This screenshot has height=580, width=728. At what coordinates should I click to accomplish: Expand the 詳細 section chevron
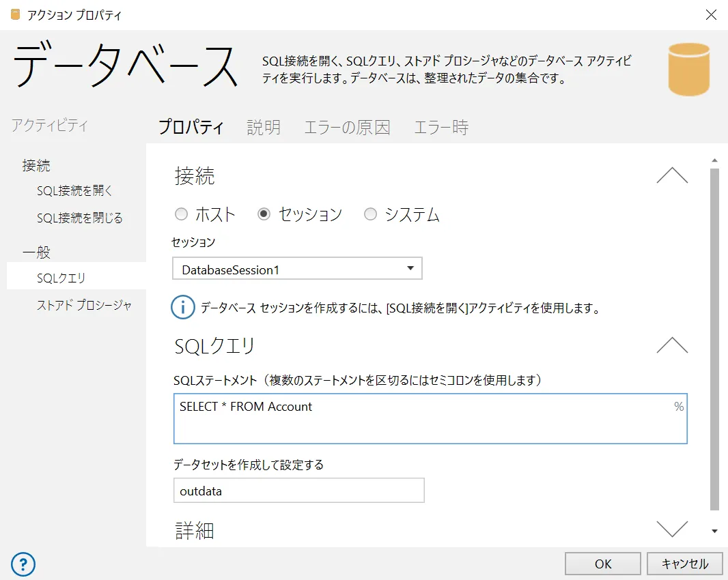(x=671, y=529)
